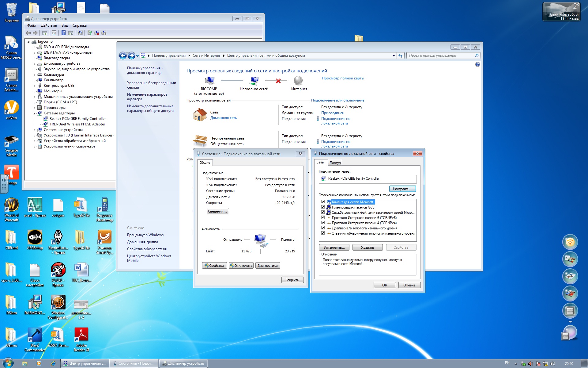Click the Просмотр полной карты link
This screenshot has height=368, width=588.
(343, 78)
